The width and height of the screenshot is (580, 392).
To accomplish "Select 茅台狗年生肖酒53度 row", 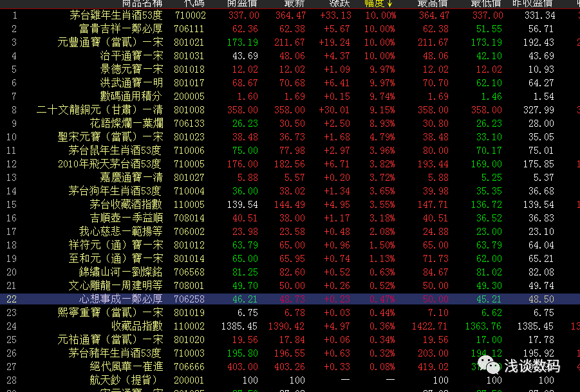I will pos(290,191).
